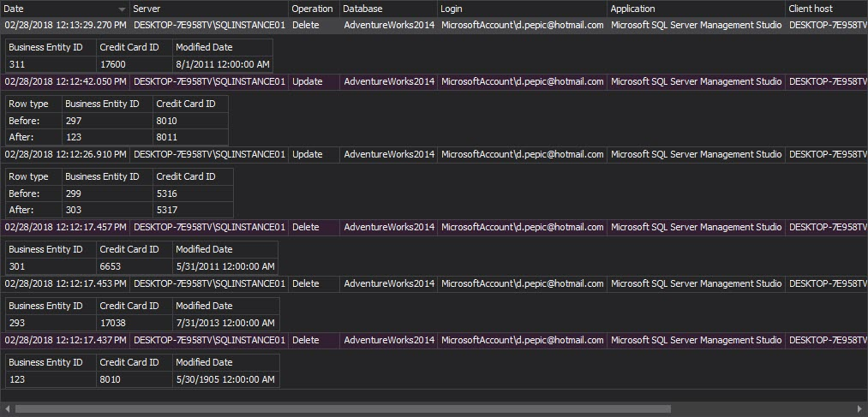868x417 pixels.
Task: Click Credit Card ID value 17038
Action: click(x=113, y=323)
